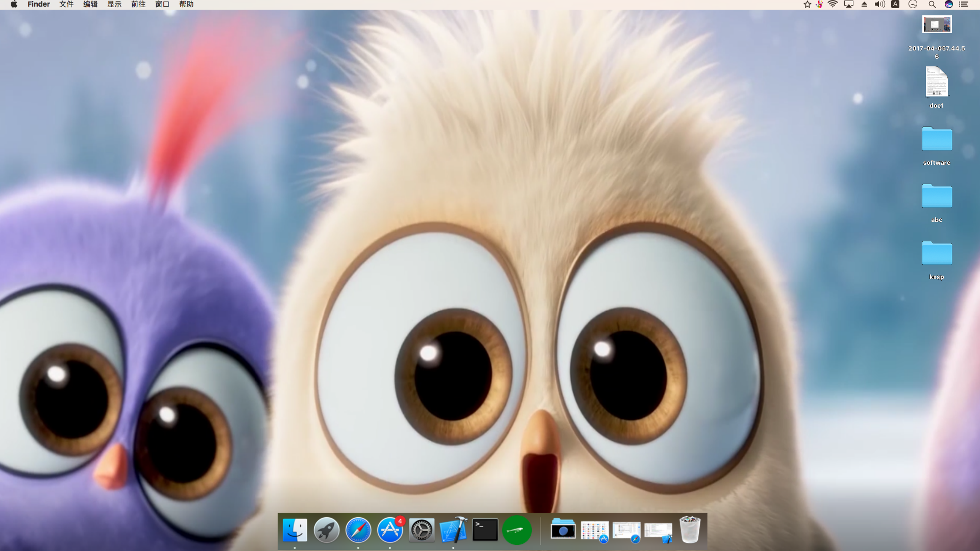This screenshot has width=980, height=551.
Task: Open the volume control menu
Action: coord(879,5)
